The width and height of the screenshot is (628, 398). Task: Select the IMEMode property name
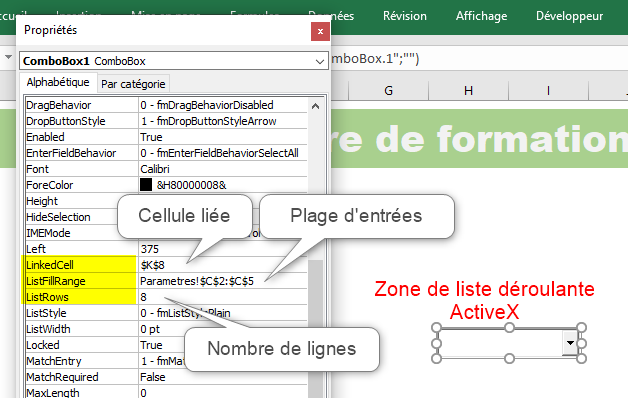point(48,233)
